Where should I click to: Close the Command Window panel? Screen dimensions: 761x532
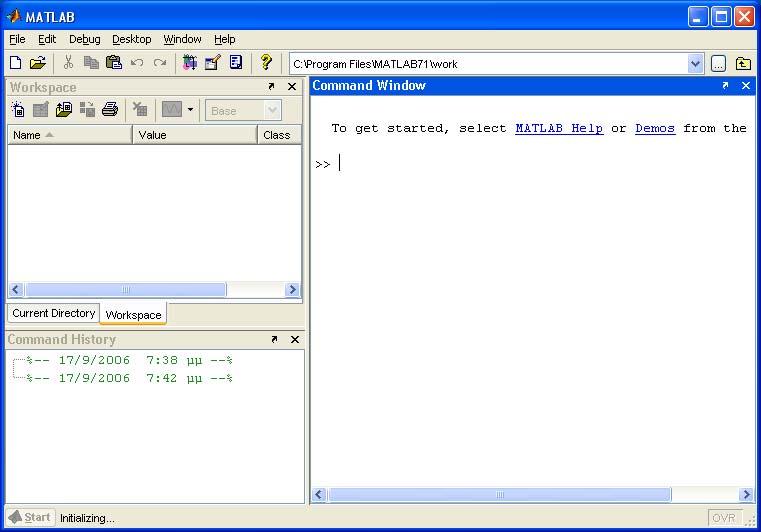coord(746,85)
